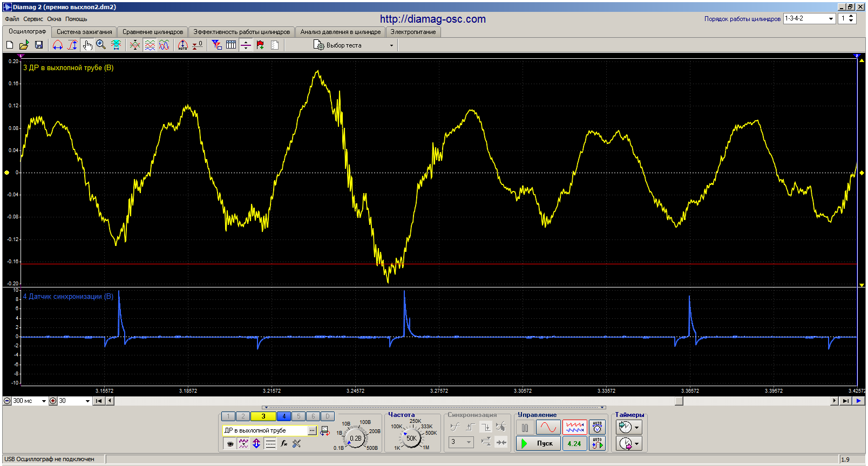Switch to Анализ давления в цилиндре tab

[x=341, y=32]
